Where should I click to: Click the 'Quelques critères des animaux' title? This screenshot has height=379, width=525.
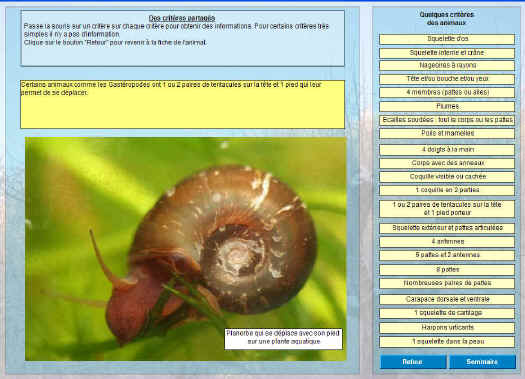pyautogui.click(x=447, y=18)
